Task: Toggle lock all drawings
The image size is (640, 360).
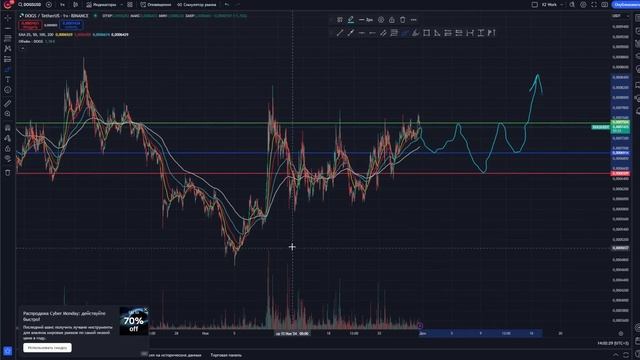Action: (x=8, y=149)
